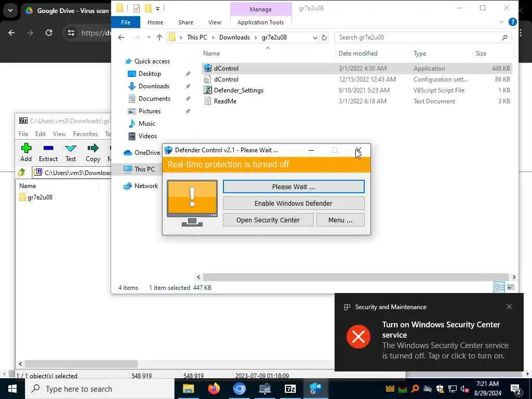532x399 pixels.
Task: Open Quick access in navigation pane
Action: click(152, 61)
